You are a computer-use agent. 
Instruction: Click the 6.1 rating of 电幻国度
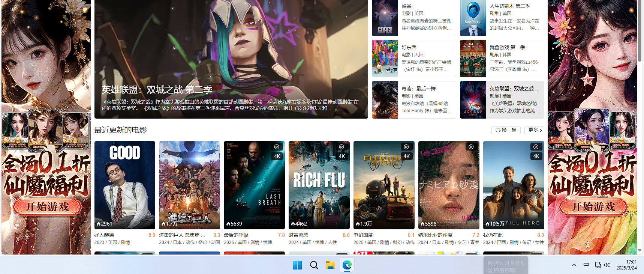pyautogui.click(x=411, y=235)
